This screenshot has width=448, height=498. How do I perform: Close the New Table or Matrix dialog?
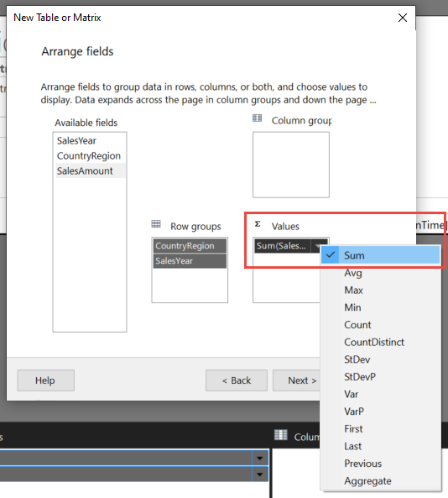(x=403, y=18)
